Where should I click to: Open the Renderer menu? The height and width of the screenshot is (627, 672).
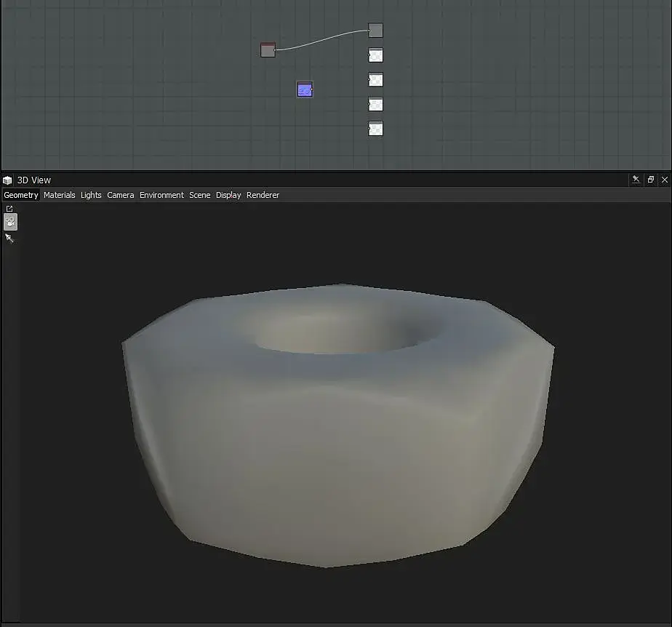tap(263, 195)
